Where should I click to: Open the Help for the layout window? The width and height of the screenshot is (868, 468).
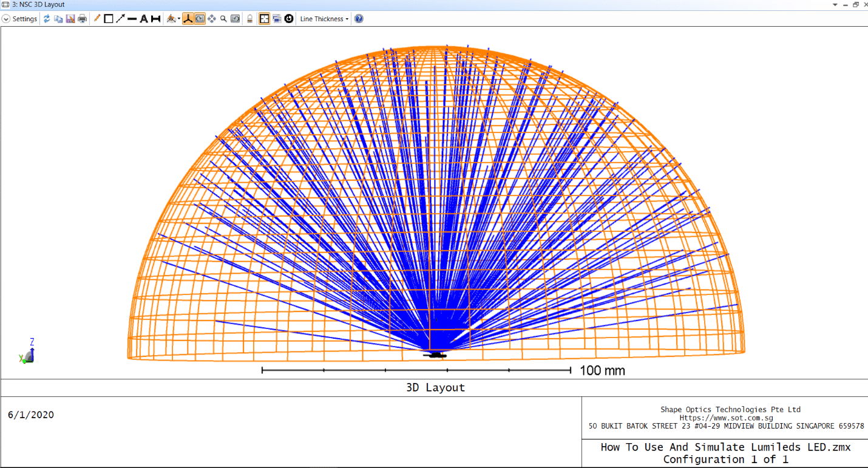point(358,19)
